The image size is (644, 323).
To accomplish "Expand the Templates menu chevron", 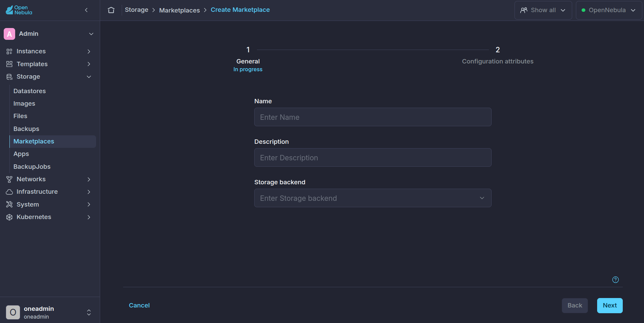I will (89, 64).
